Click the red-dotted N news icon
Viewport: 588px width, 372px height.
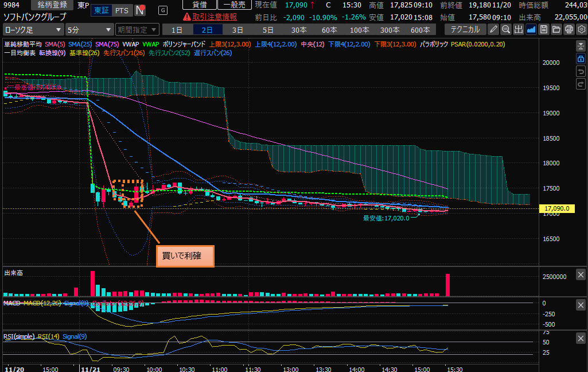coord(139,10)
